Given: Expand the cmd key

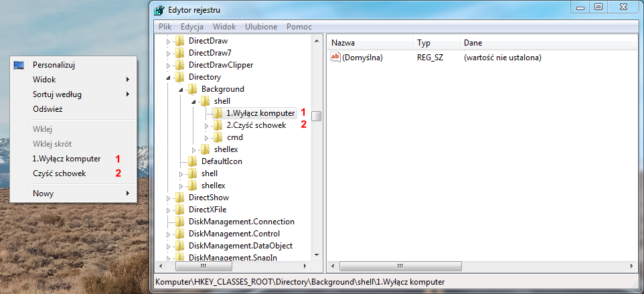Looking at the screenshot, I should (206, 137).
